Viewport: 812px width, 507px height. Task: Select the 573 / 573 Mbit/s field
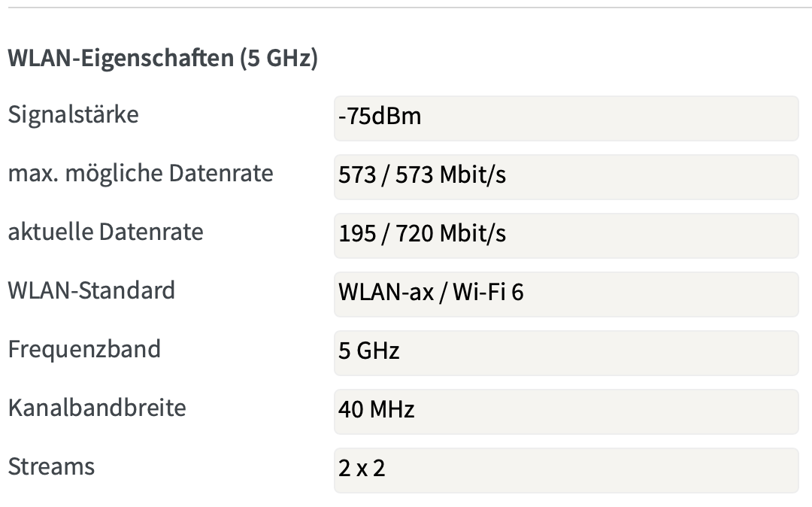tap(565, 177)
